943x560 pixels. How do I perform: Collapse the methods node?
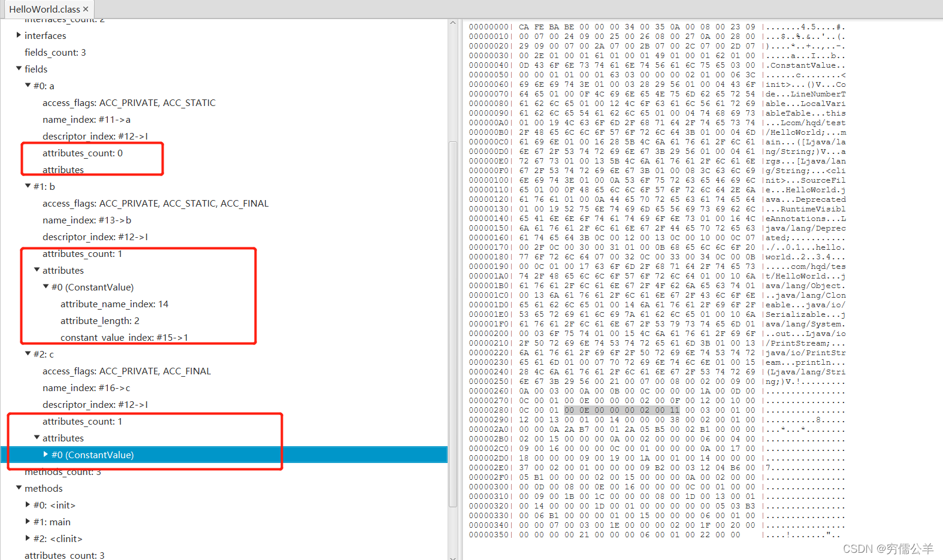pyautogui.click(x=19, y=488)
